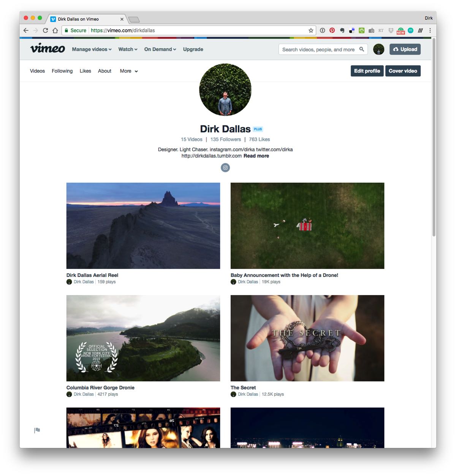Screen dimensions: 456x476
Task: Open the Dropbox extension
Action: (391, 30)
